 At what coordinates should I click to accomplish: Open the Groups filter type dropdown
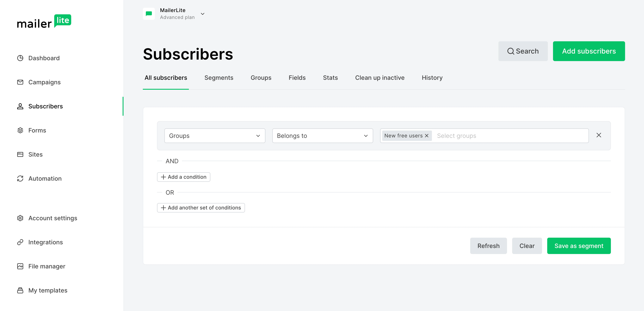click(x=215, y=136)
